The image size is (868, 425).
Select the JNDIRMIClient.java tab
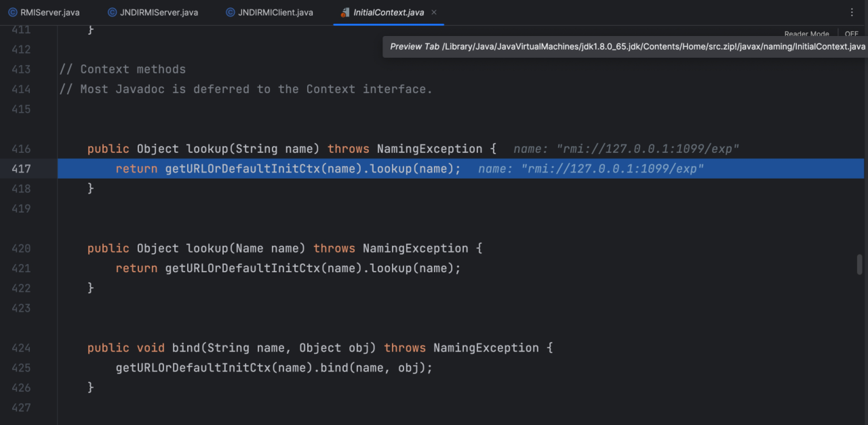click(x=270, y=13)
